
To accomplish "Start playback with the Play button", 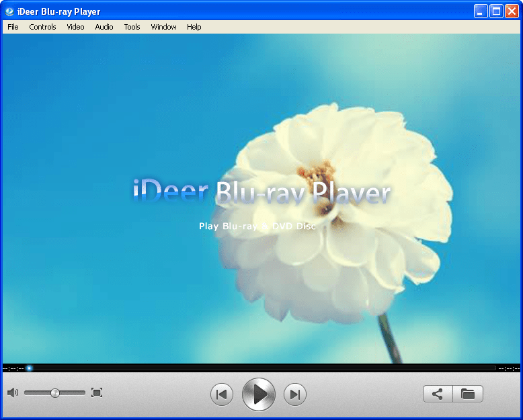I will point(259,394).
